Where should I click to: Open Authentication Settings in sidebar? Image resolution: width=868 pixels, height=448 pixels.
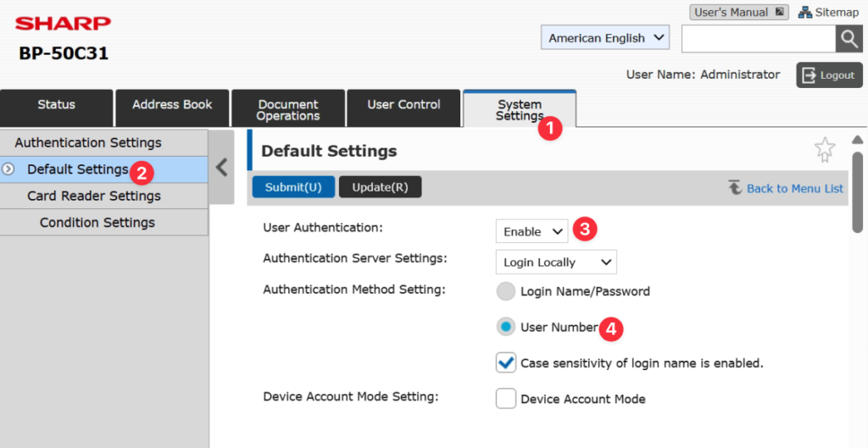pyautogui.click(x=104, y=142)
